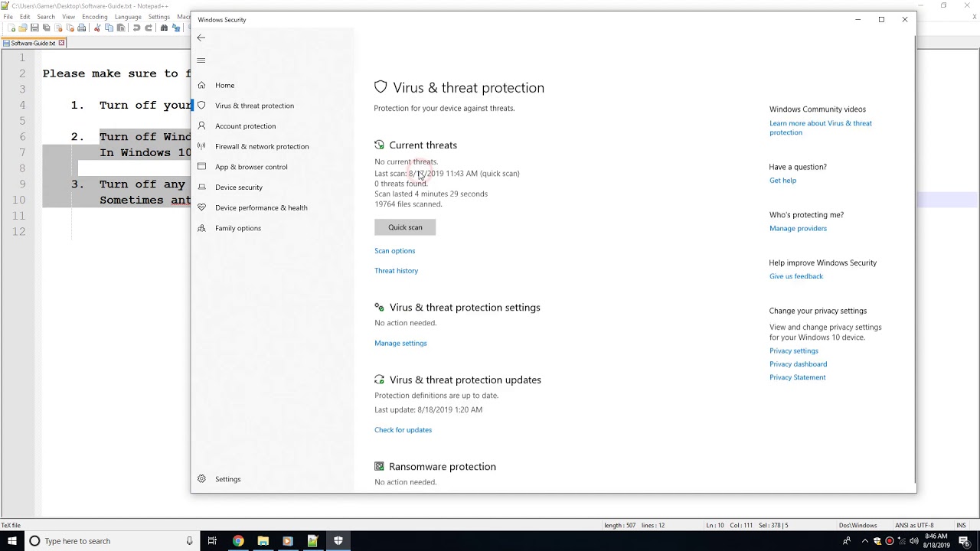Viewport: 980px width, 551px height.
Task: Open the File menu in Notepad++
Action: (x=8, y=16)
